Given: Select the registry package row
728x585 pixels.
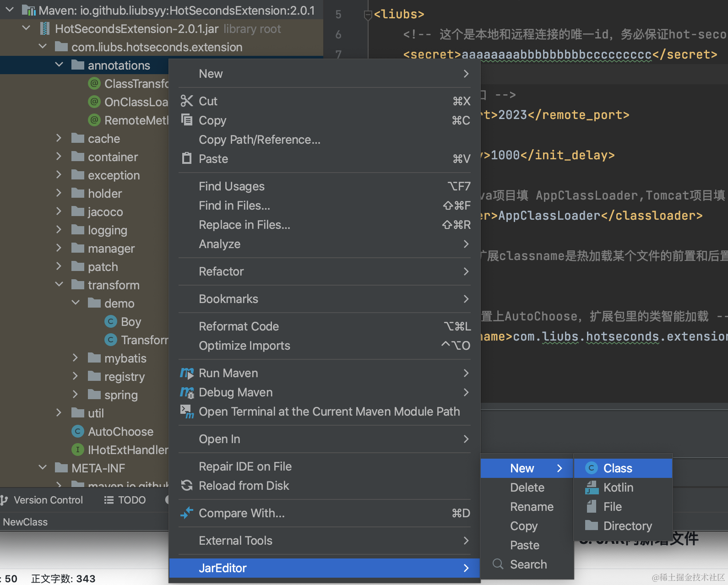Looking at the screenshot, I should [x=84, y=377].
